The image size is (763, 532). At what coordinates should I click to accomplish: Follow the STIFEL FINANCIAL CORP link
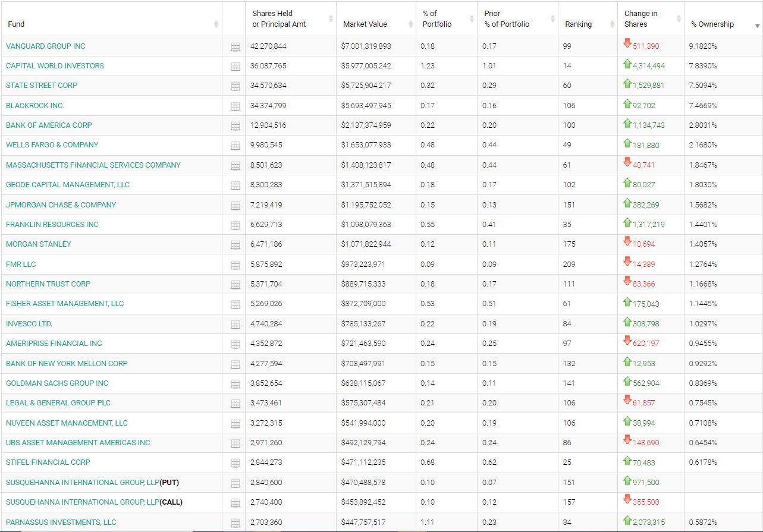coord(48,462)
